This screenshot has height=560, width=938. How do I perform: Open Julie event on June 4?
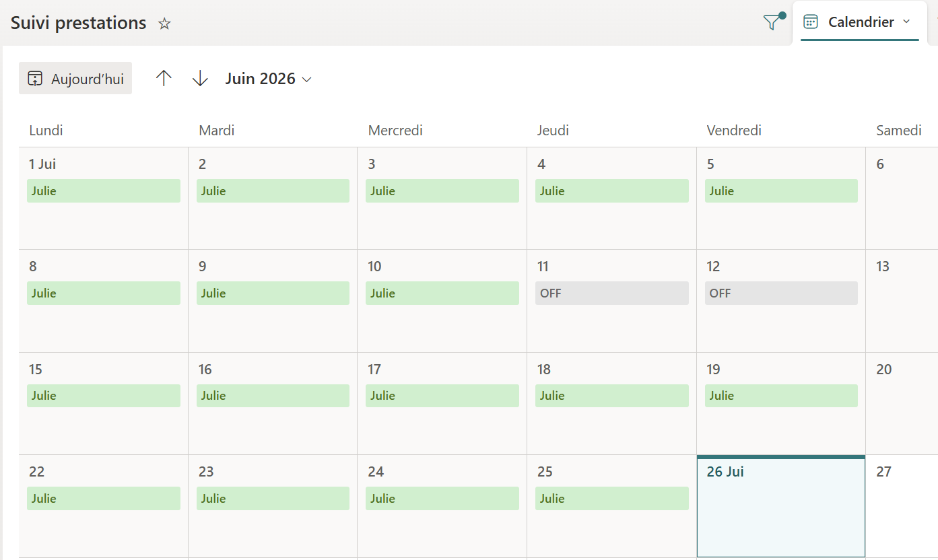point(612,190)
